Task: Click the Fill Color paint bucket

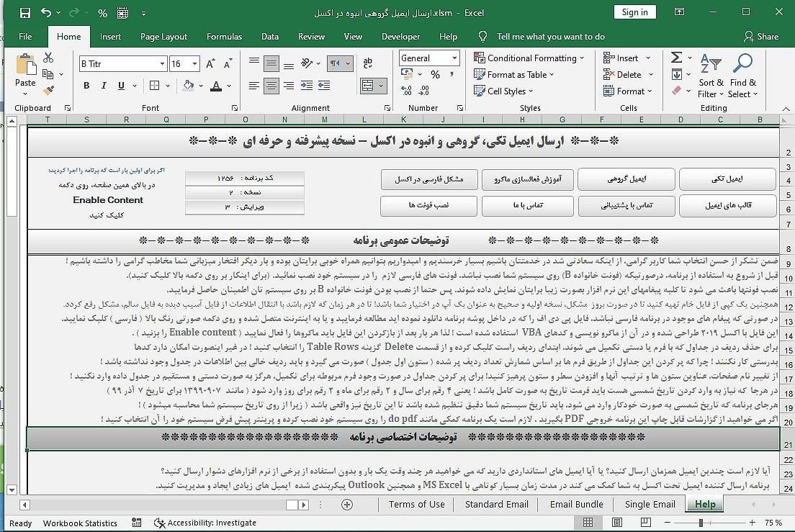Action: tap(189, 86)
